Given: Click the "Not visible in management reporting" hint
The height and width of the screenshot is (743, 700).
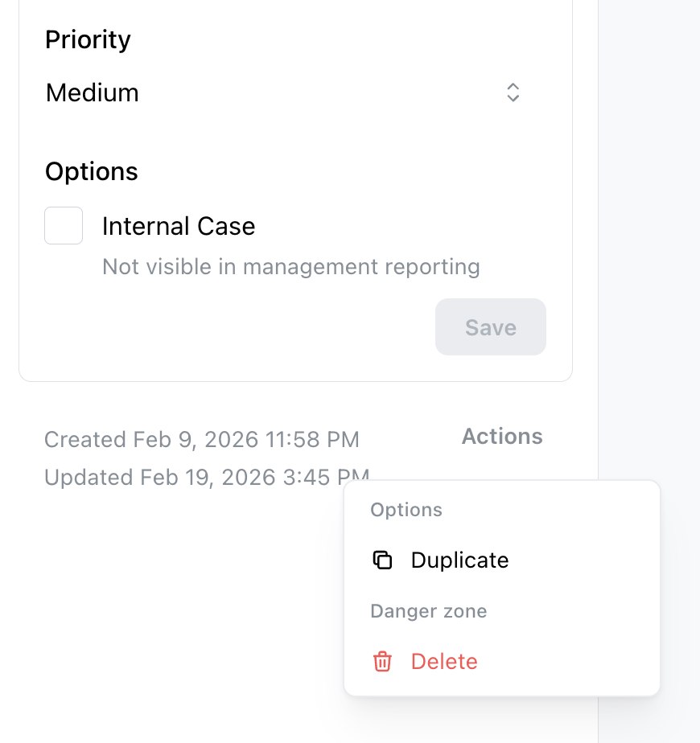Looking at the screenshot, I should click(x=291, y=266).
